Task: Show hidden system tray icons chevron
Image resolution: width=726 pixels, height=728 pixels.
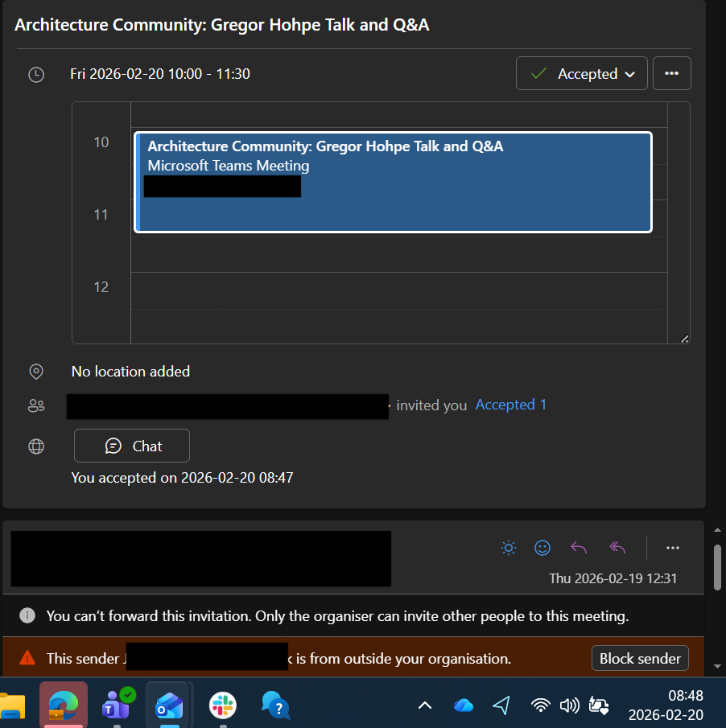Action: click(x=425, y=705)
